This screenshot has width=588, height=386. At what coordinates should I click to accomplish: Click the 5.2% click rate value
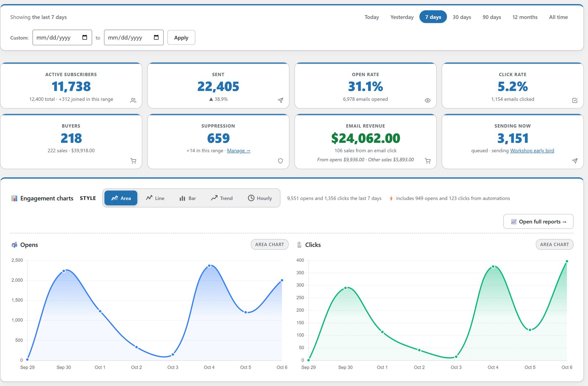point(513,86)
